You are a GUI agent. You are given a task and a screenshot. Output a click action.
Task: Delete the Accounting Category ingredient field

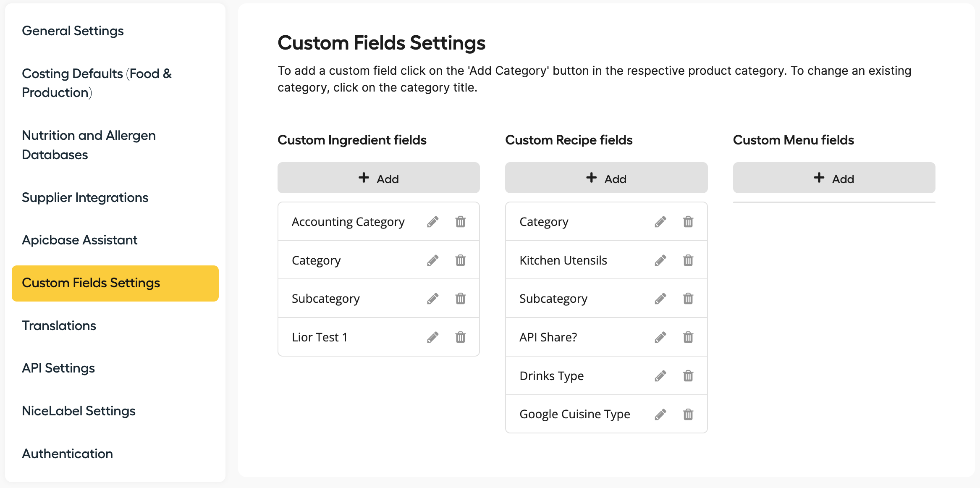[461, 222]
